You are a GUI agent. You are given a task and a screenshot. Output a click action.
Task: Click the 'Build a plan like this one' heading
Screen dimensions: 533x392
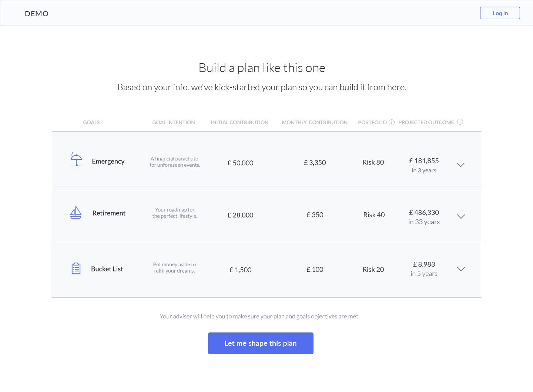click(x=262, y=68)
